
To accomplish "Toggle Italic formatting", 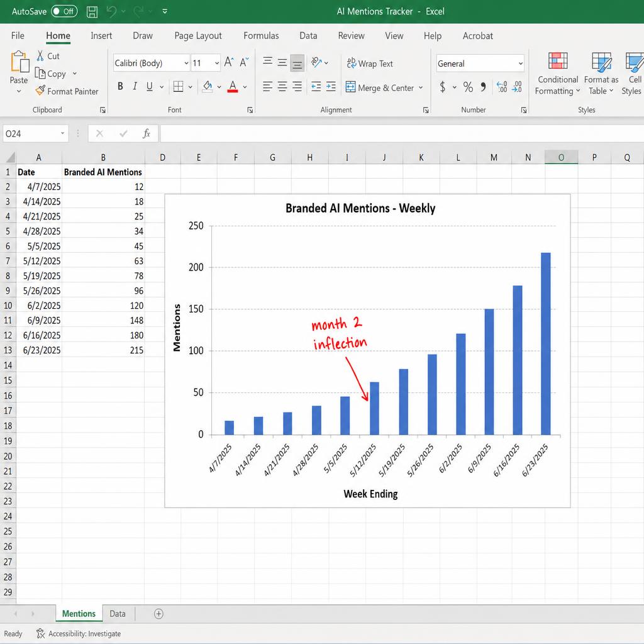I will tap(135, 86).
